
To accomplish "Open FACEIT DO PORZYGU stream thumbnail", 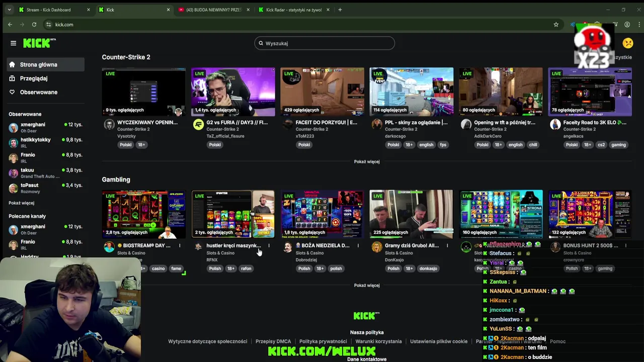I will click(322, 92).
